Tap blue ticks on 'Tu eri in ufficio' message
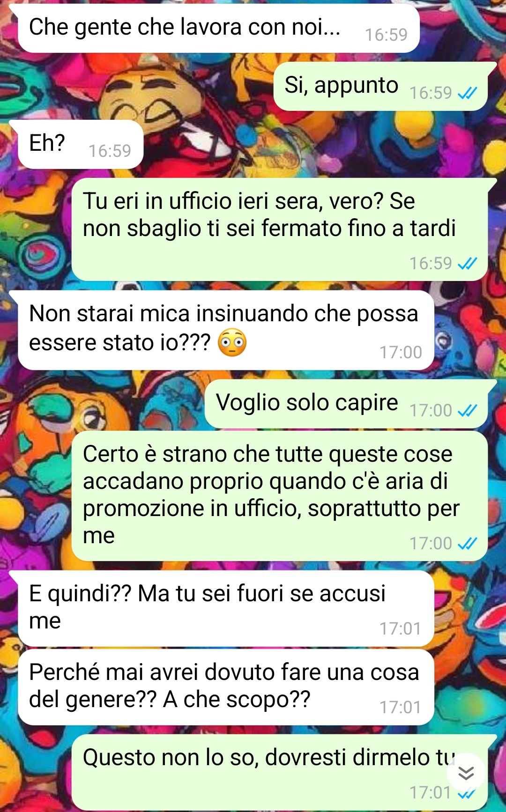This screenshot has height=812, width=506. 467,264
